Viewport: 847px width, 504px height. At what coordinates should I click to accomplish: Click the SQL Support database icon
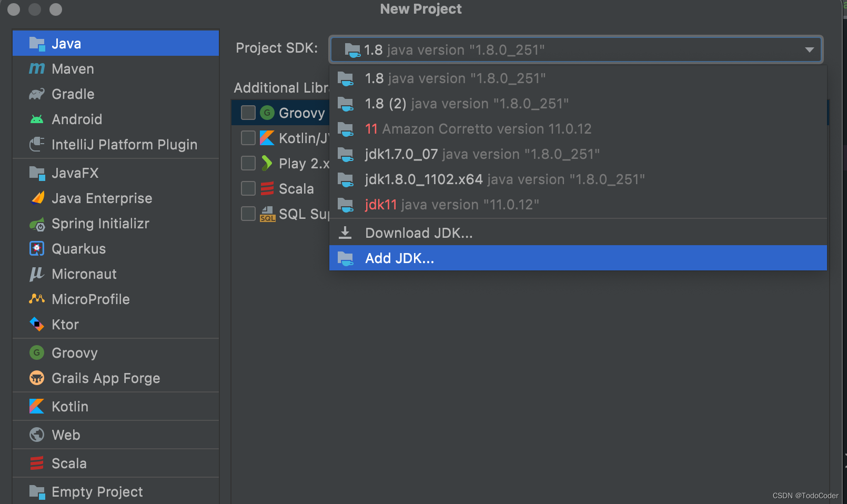point(267,214)
